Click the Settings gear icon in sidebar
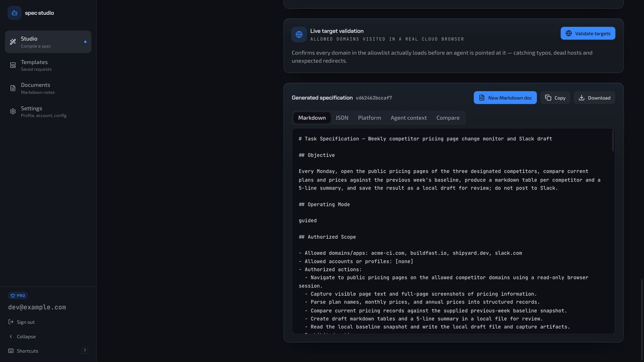The width and height of the screenshot is (644, 362). 13,112
